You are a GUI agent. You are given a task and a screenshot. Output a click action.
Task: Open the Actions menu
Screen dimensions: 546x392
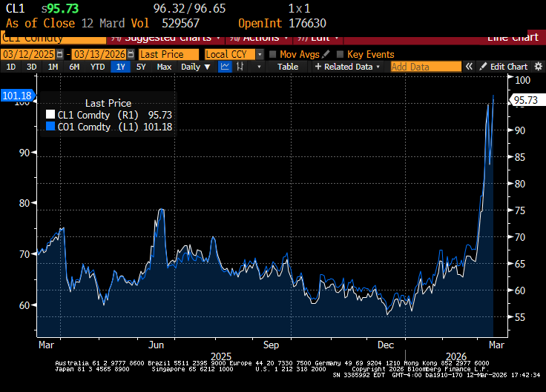pyautogui.click(x=260, y=38)
